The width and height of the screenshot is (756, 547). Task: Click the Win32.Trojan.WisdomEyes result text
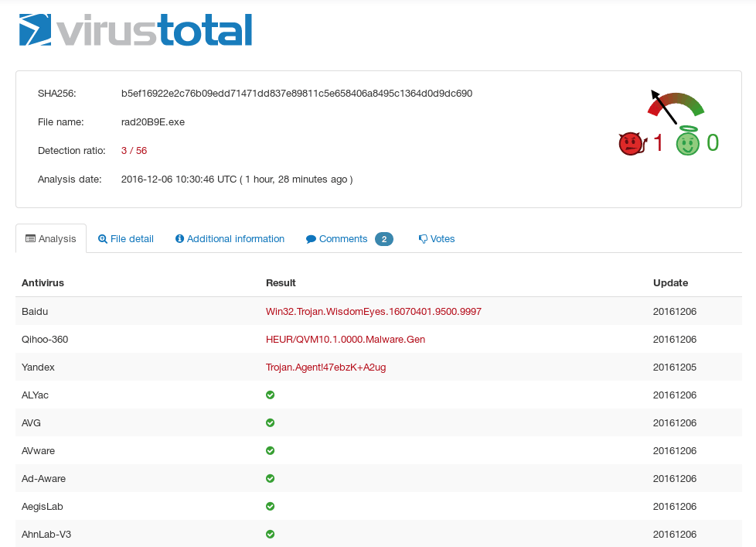coord(373,312)
